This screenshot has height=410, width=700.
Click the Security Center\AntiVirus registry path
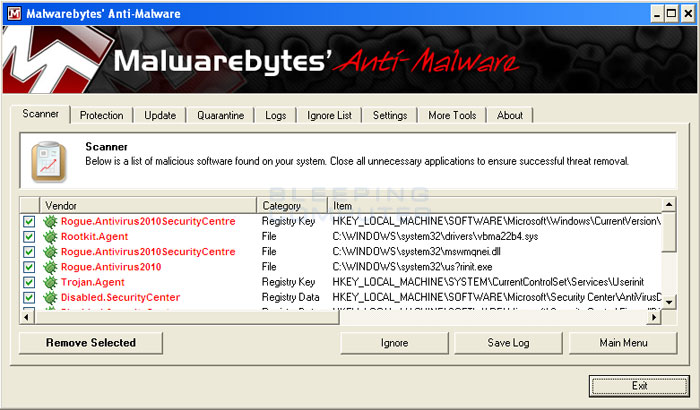(497, 297)
